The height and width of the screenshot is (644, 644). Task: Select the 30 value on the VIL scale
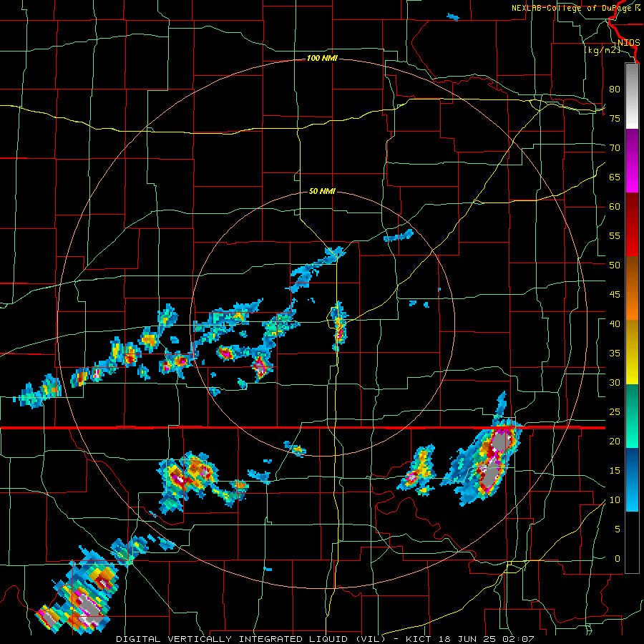coord(615,382)
